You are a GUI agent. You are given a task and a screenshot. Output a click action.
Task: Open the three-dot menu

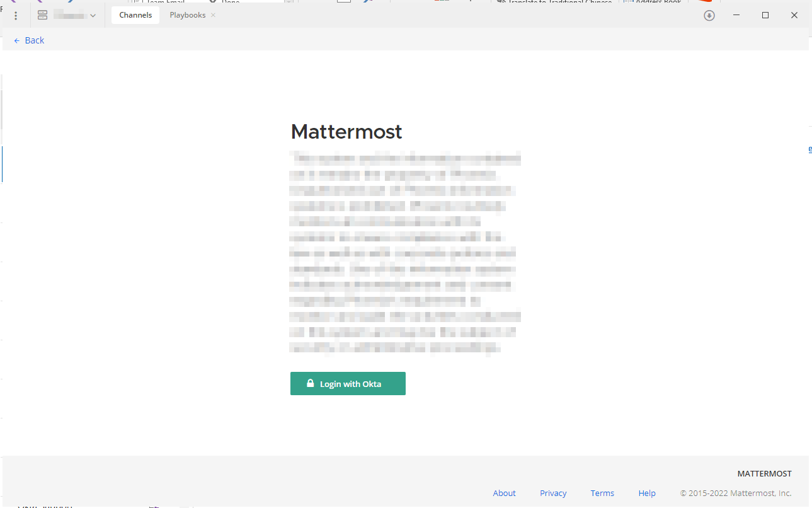16,15
